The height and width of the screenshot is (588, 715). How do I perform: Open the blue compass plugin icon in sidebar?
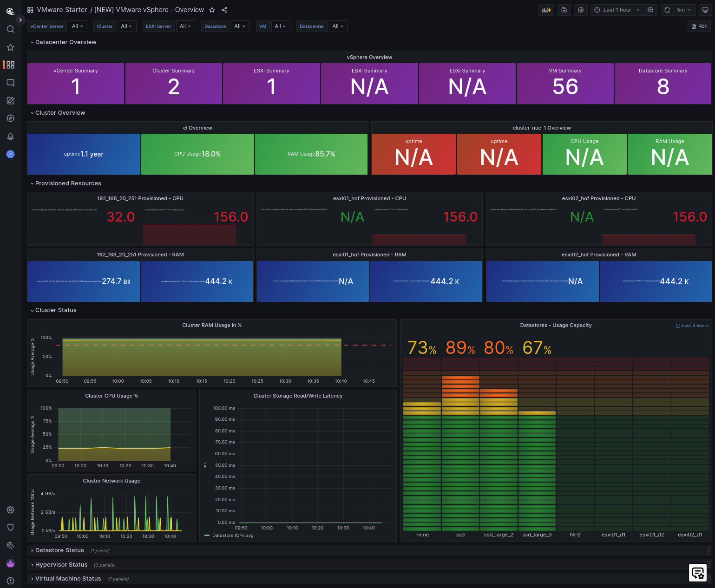[10, 154]
